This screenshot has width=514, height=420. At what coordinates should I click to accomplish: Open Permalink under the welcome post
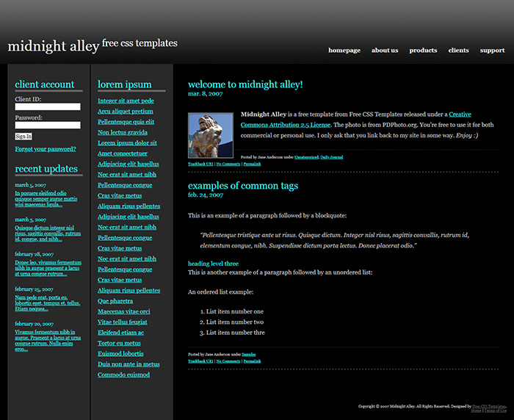tap(252, 164)
